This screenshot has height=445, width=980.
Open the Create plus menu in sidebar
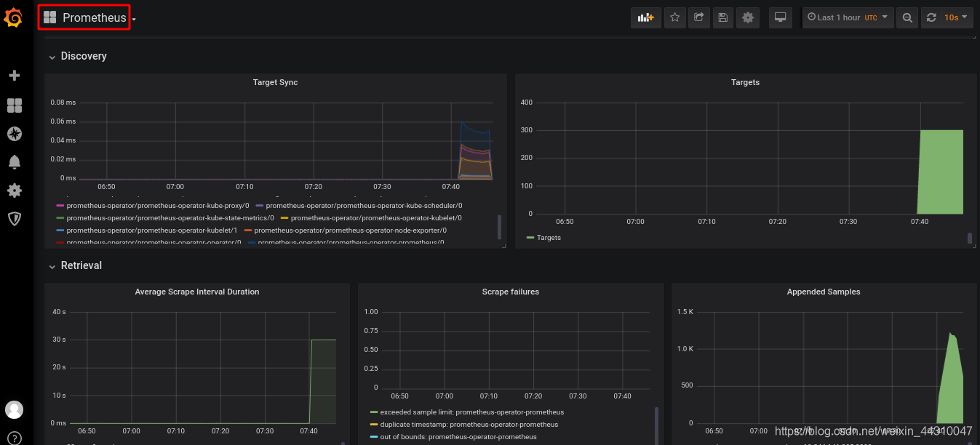pyautogui.click(x=14, y=76)
